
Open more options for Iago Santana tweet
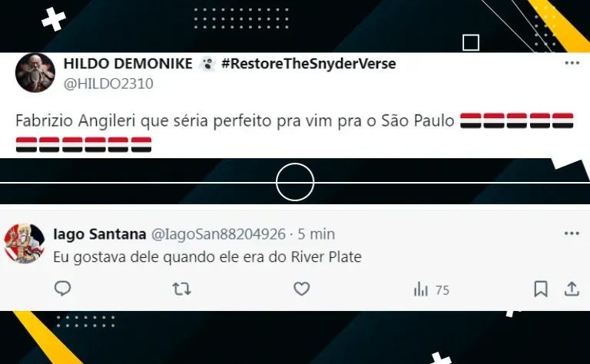tap(572, 233)
